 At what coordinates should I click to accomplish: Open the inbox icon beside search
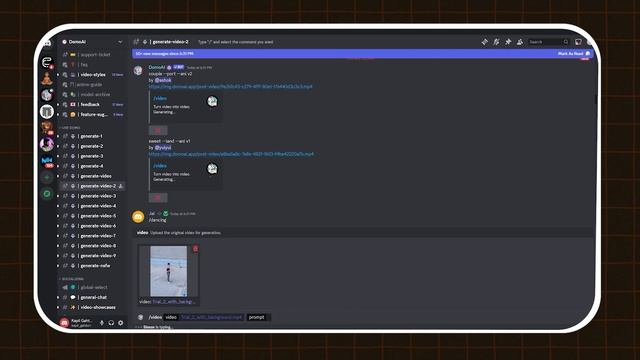click(x=578, y=42)
